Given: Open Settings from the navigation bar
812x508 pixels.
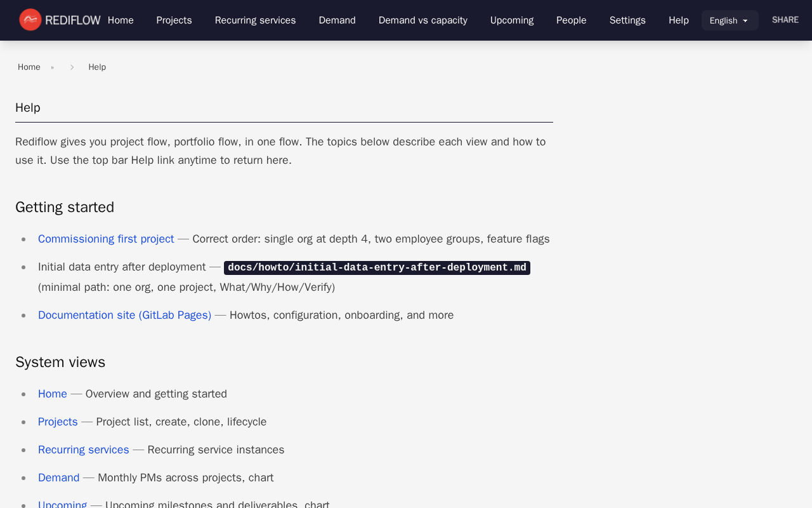Looking at the screenshot, I should pyautogui.click(x=627, y=20).
